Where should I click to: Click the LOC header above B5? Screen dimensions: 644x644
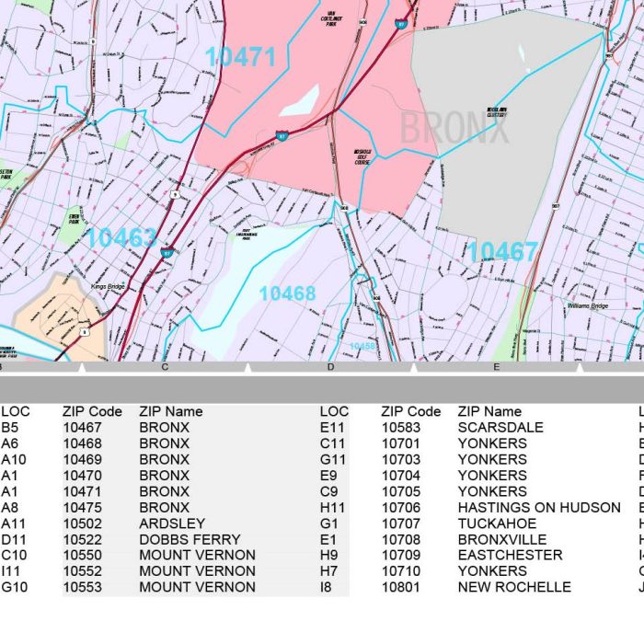pos(16,411)
